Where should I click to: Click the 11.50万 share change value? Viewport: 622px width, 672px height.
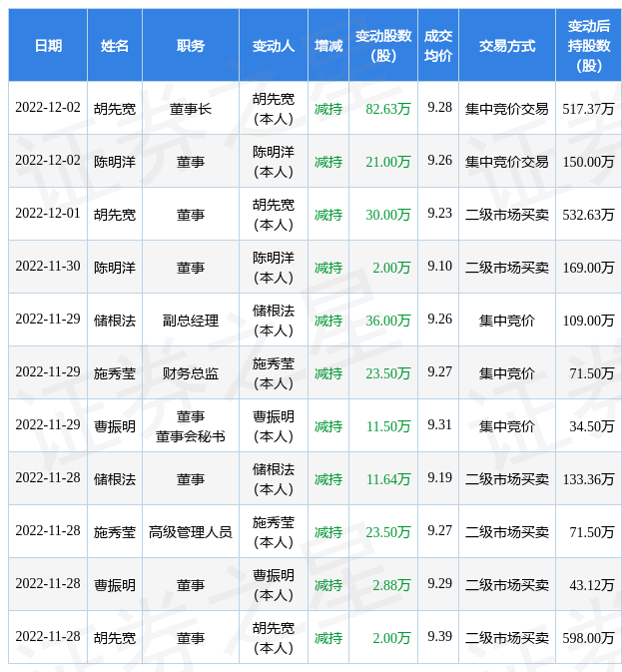click(x=388, y=426)
